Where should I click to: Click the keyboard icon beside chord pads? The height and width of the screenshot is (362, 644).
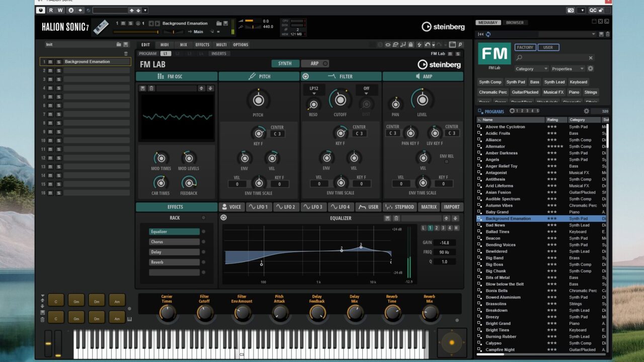[129, 319]
